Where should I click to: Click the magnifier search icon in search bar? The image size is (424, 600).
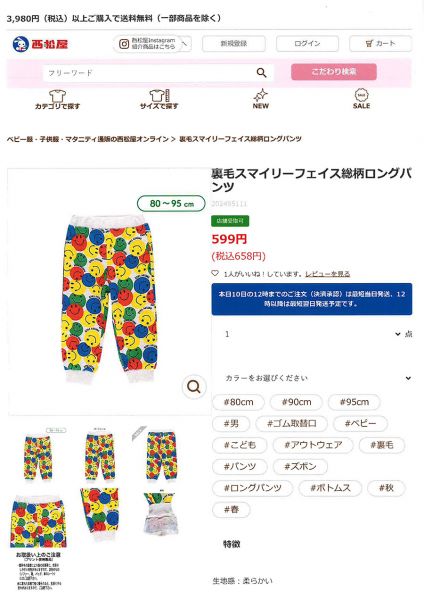[261, 73]
